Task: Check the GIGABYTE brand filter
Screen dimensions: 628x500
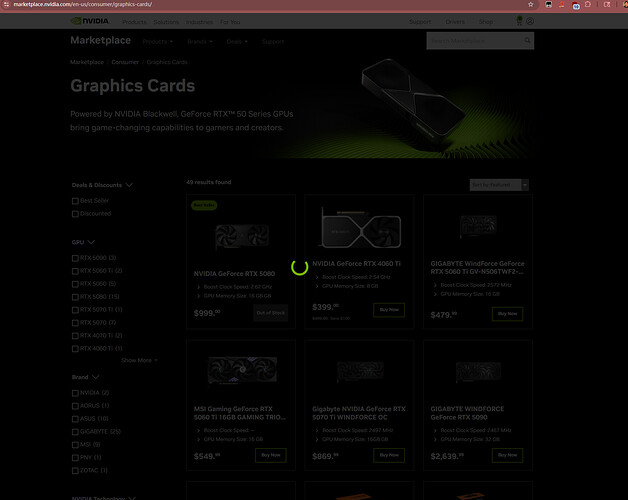Action: (75, 431)
